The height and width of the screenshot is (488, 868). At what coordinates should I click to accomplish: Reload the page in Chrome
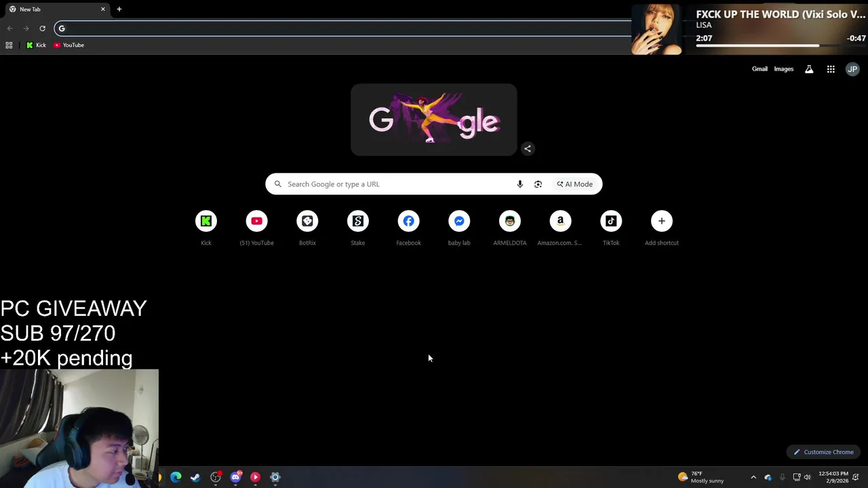pyautogui.click(x=42, y=28)
